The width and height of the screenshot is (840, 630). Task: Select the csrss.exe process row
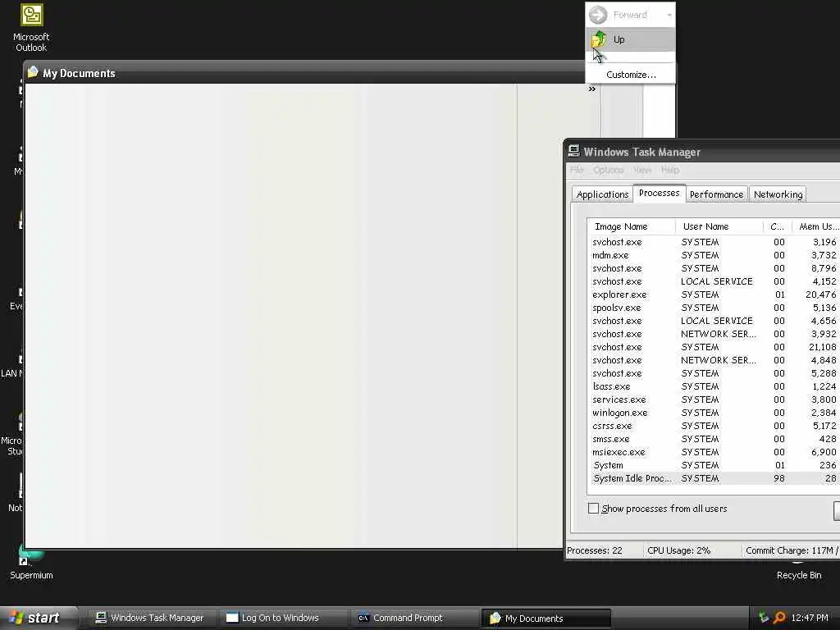714,426
